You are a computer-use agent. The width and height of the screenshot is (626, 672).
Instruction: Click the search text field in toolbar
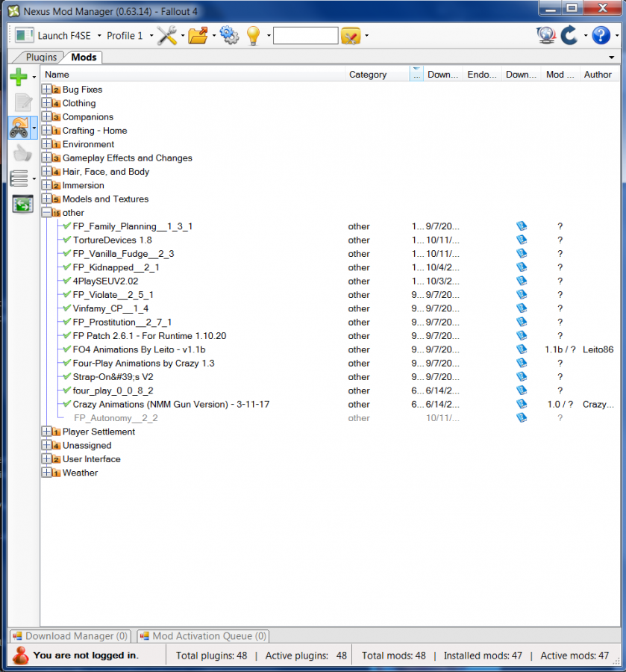click(x=306, y=36)
